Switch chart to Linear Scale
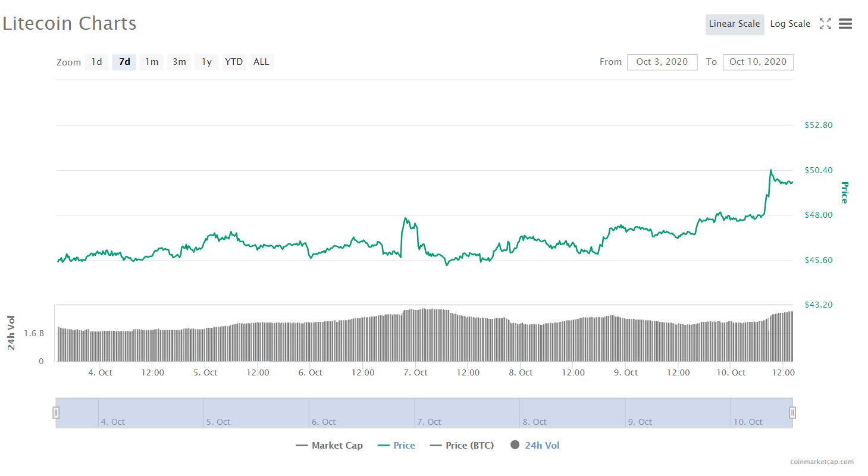The height and width of the screenshot is (476, 868). point(735,24)
